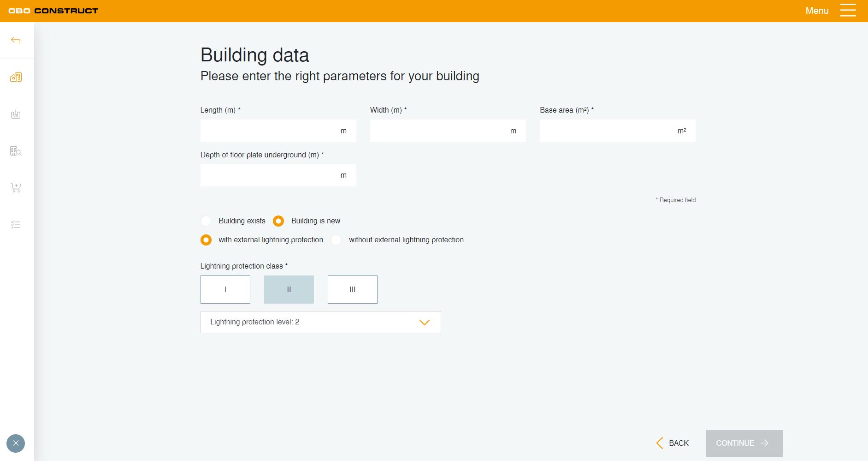Click the back arrow icon in sidebar
The image size is (868, 461).
[16, 41]
